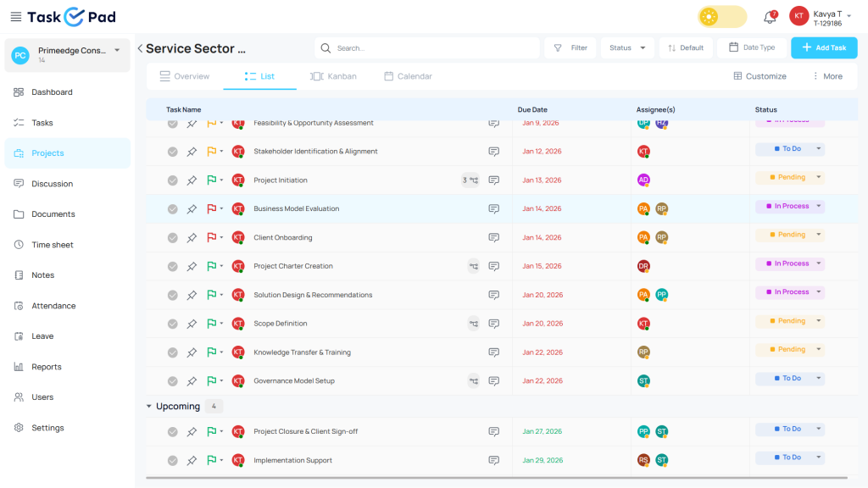Go back using the arrow beside Service Sector
This screenshot has height=488, width=868.
[x=140, y=49]
